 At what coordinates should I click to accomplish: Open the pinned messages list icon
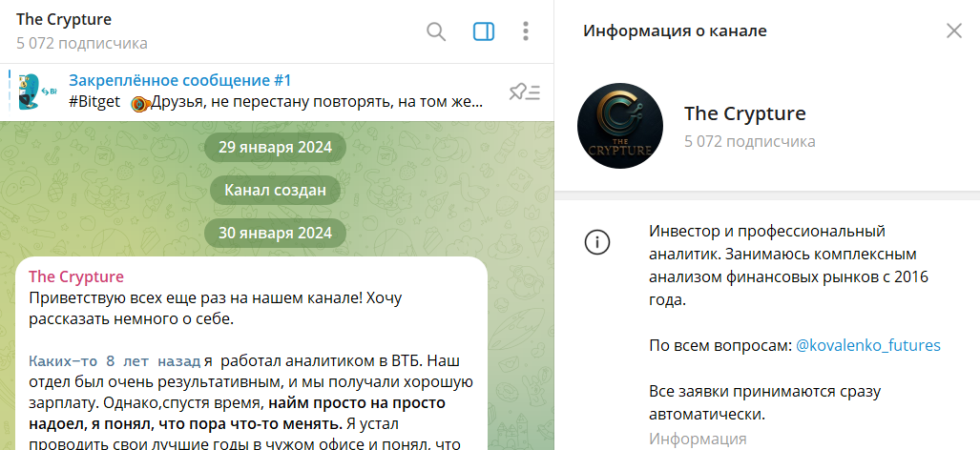point(525,93)
